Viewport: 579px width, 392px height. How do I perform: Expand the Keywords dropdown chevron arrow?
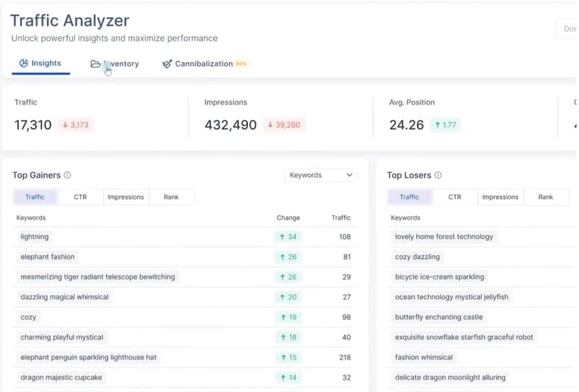pyautogui.click(x=349, y=175)
